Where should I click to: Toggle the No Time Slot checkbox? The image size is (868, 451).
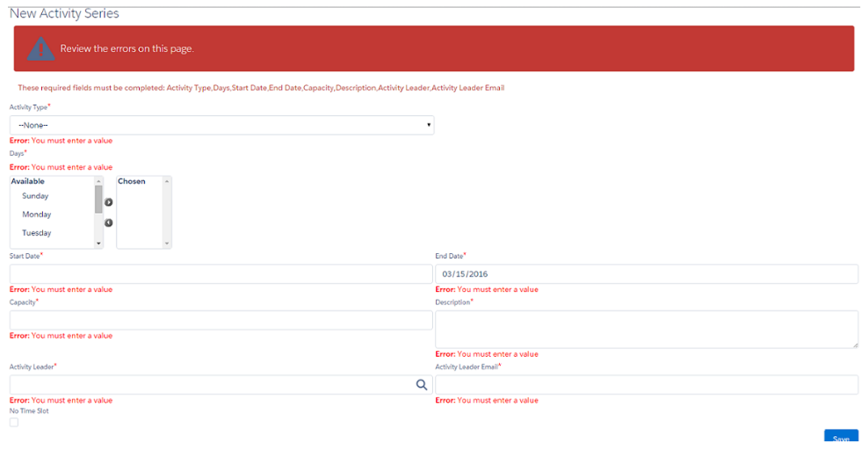point(14,423)
